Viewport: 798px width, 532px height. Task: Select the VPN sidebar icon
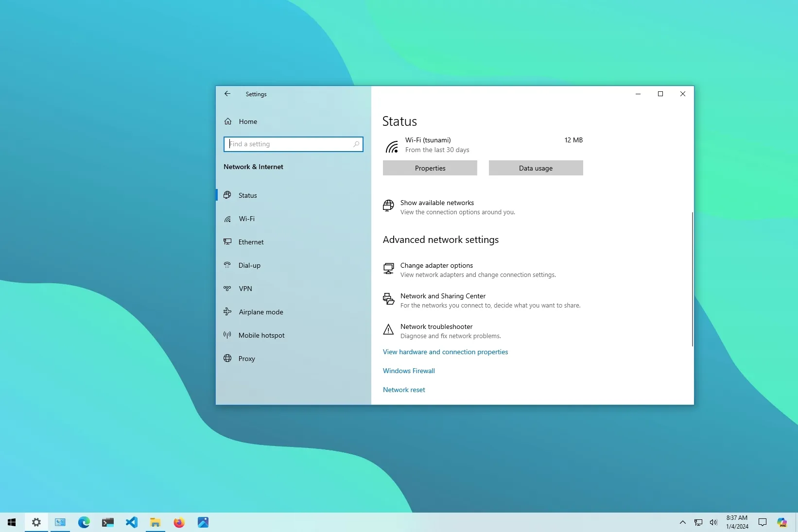tap(227, 289)
